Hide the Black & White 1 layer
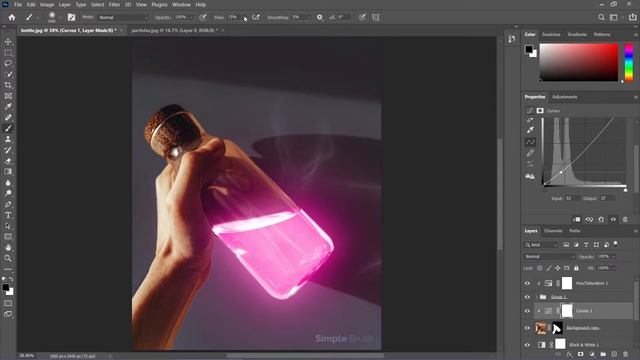Image resolution: width=640 pixels, height=360 pixels. (x=527, y=345)
